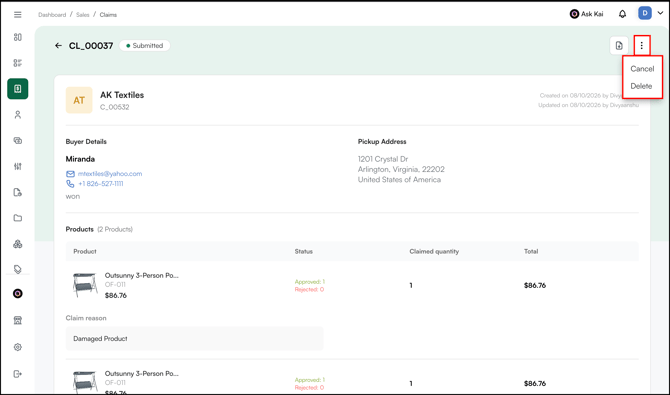Image resolution: width=670 pixels, height=395 pixels.
Task: Click the Product column header
Action: [85, 251]
